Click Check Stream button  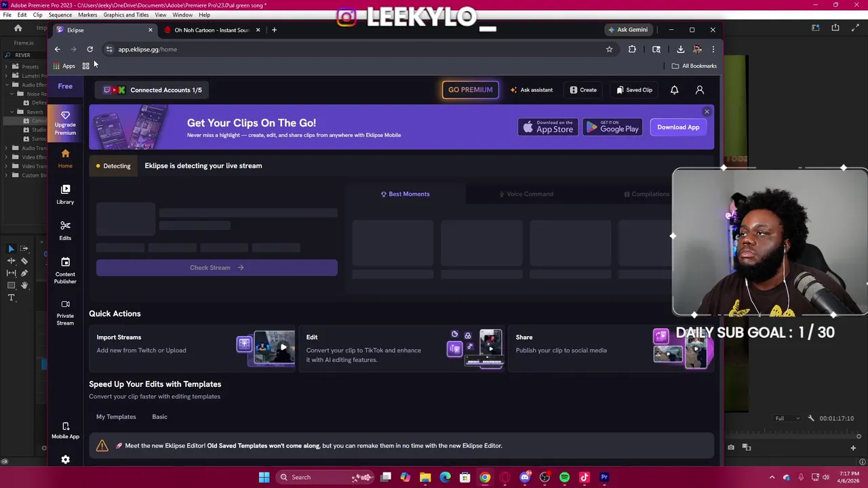216,268
